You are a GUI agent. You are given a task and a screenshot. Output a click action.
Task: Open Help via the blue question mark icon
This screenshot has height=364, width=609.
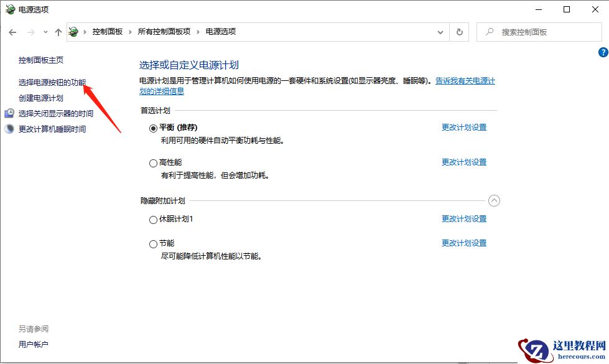point(604,53)
